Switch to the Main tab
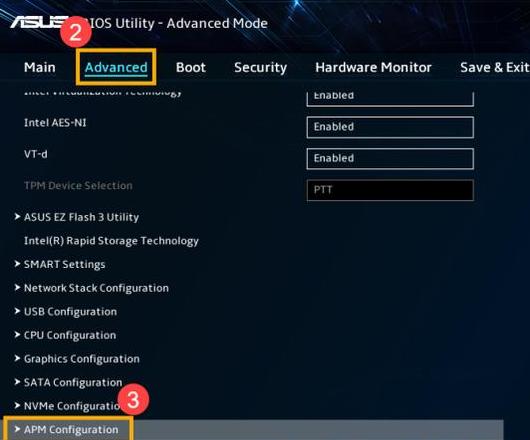 pyautogui.click(x=40, y=67)
